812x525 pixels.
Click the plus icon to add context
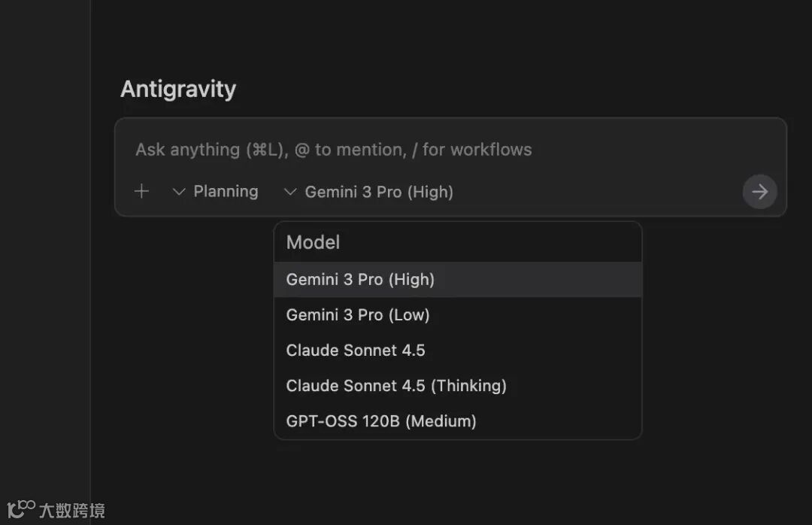tap(141, 192)
